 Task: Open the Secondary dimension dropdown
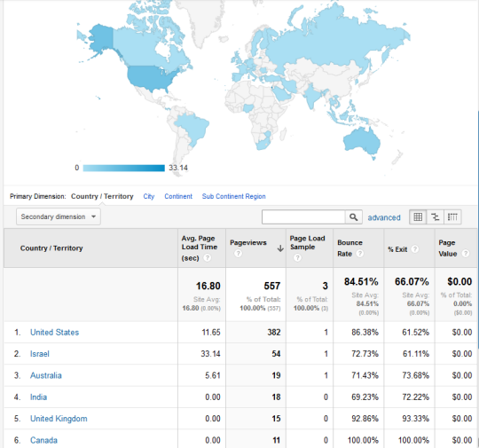59,216
